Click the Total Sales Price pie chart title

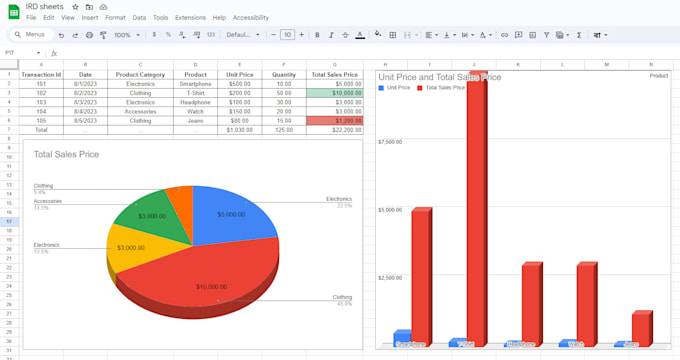66,154
